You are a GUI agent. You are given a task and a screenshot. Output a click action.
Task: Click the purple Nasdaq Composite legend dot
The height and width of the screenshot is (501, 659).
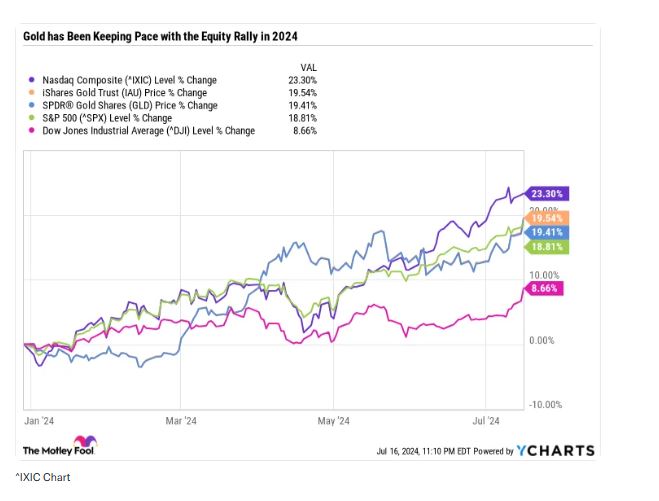point(32,80)
